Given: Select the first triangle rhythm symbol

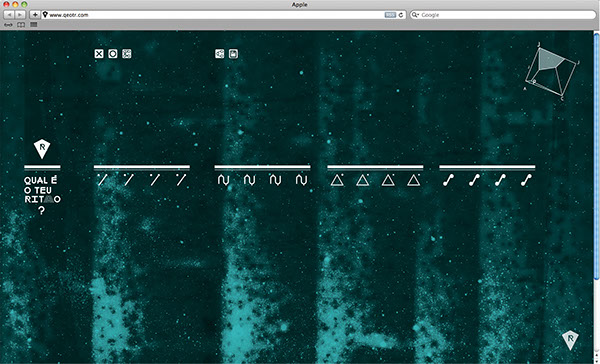Looking at the screenshot, I should pos(337,180).
